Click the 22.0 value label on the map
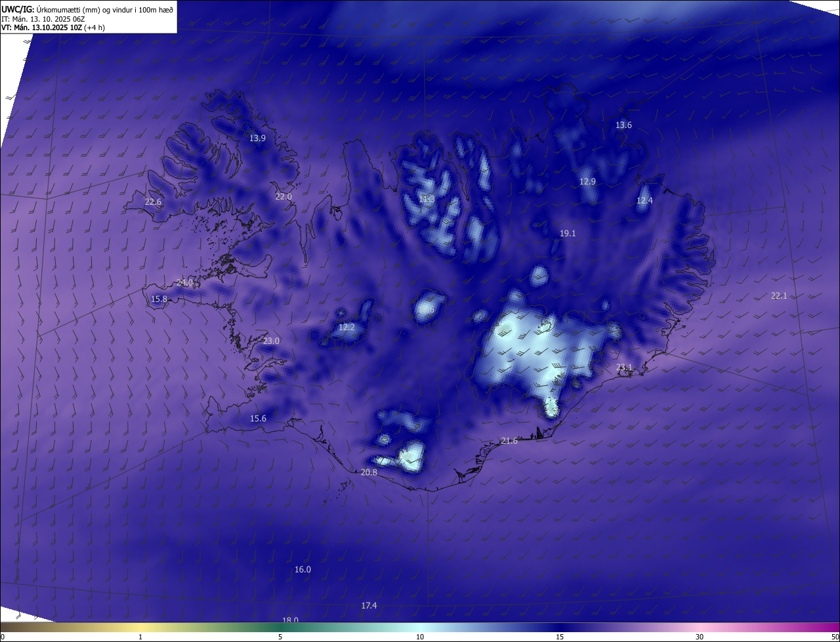The image size is (840, 642). [283, 197]
